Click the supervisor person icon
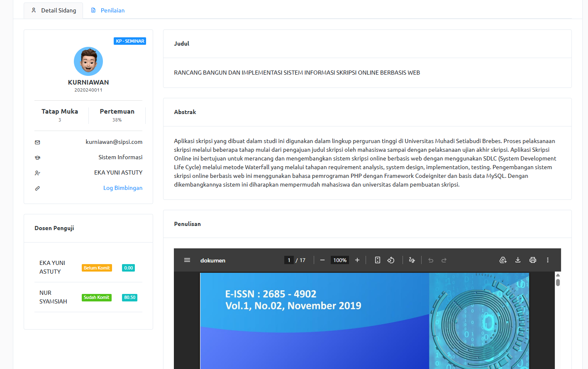The height and width of the screenshot is (369, 588). [37, 173]
